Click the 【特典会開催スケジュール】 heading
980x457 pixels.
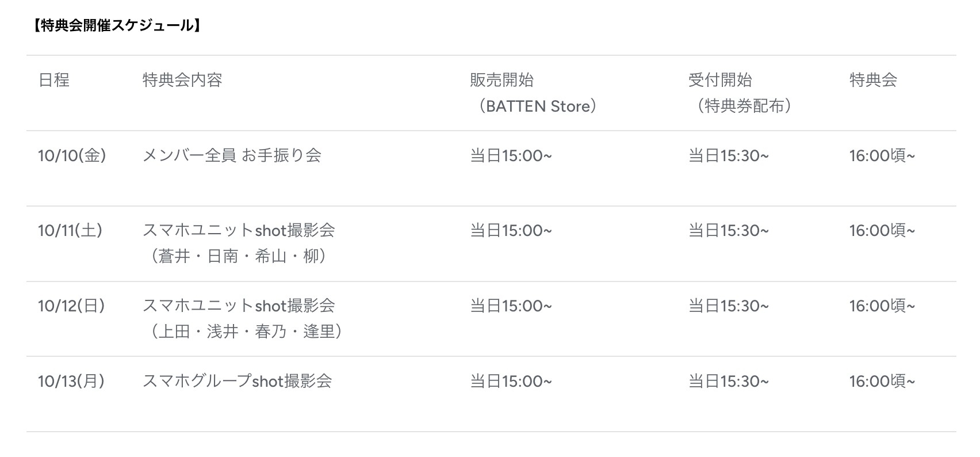pyautogui.click(x=116, y=25)
